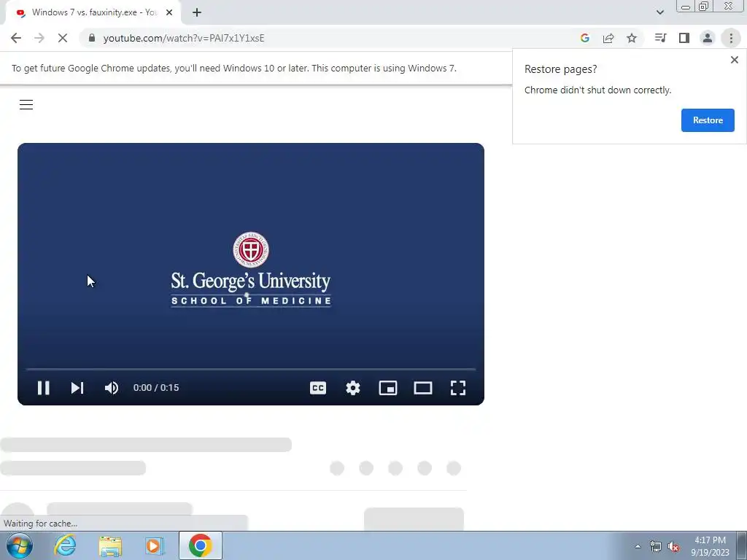Dismiss the Restore pages popup
This screenshot has height=560, width=747.
click(734, 60)
